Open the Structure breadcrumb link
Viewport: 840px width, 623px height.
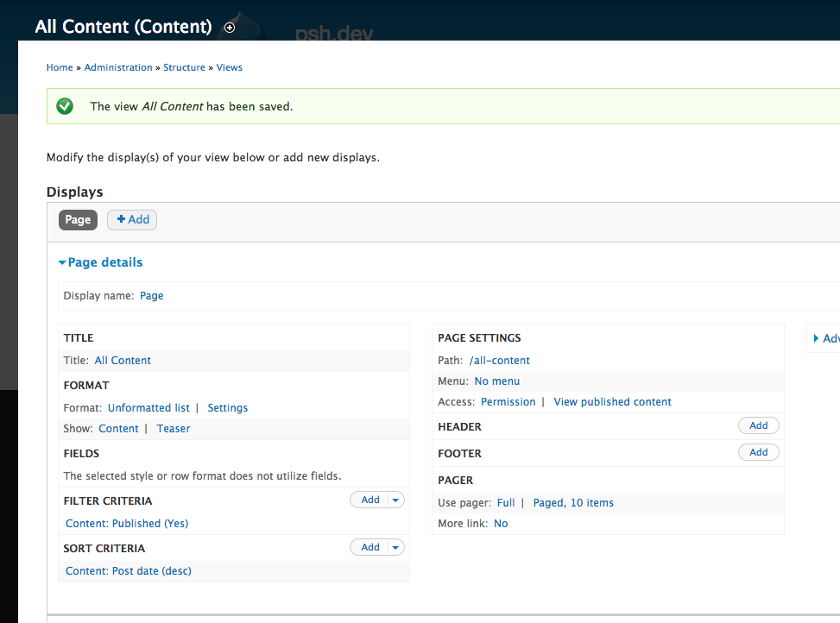point(184,67)
